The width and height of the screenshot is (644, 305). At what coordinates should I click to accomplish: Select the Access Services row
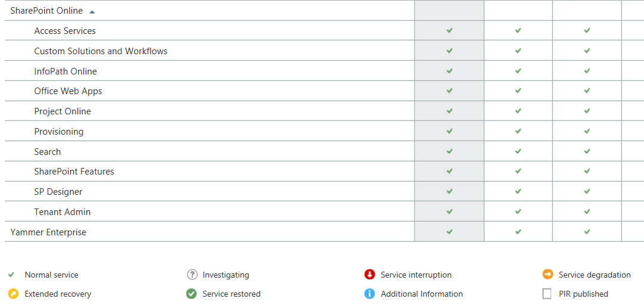[65, 31]
